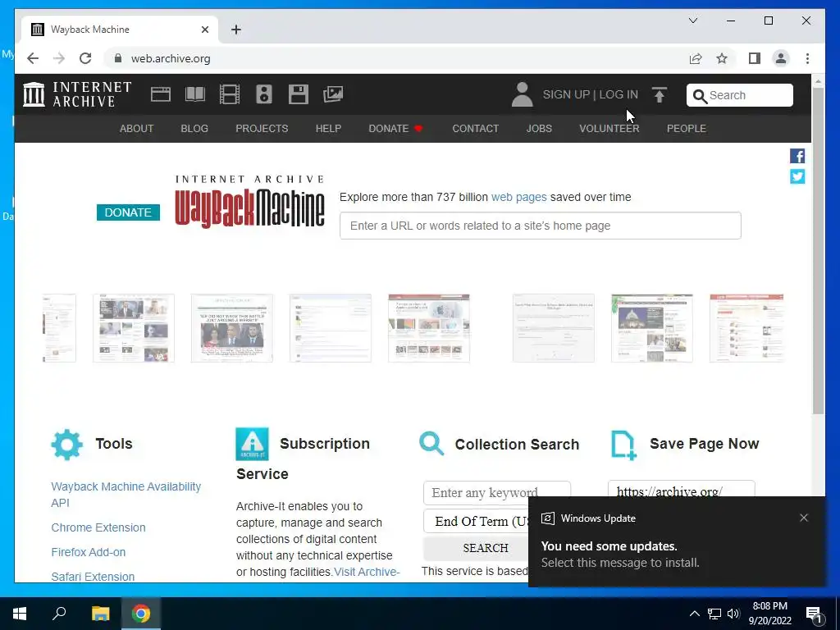
Task: Click SIGN UP link
Action: point(566,95)
